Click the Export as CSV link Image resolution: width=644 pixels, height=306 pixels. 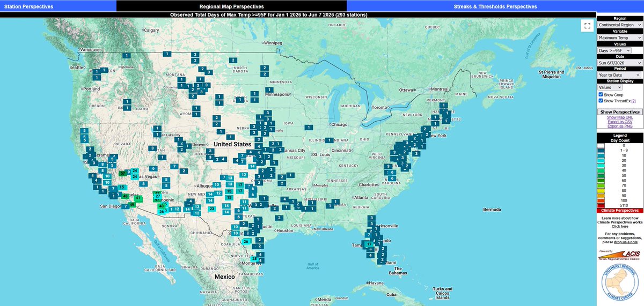(x=620, y=122)
